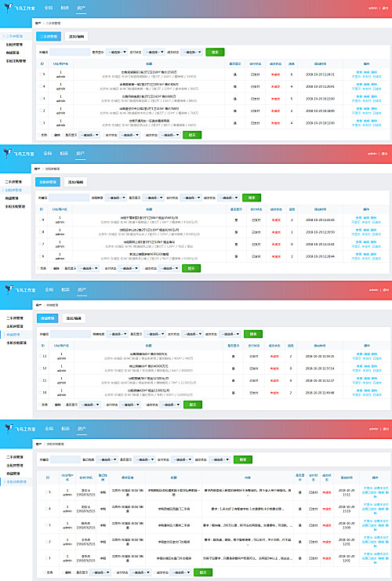
Task: Open batch 是否显示 dropdown below 二手房管理 table
Action: coord(89,135)
